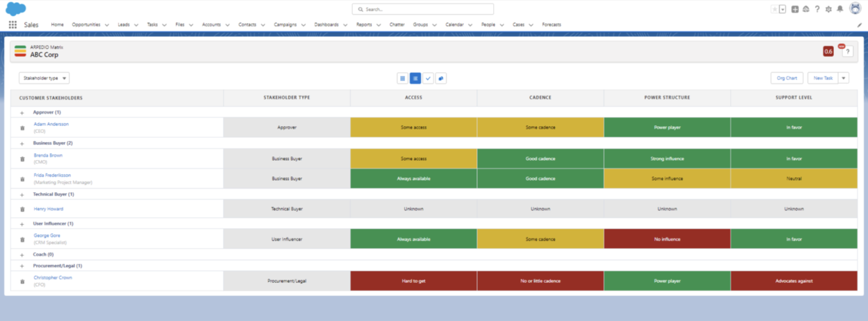Open the Contacts tab
This screenshot has height=321, width=868.
pos(248,24)
